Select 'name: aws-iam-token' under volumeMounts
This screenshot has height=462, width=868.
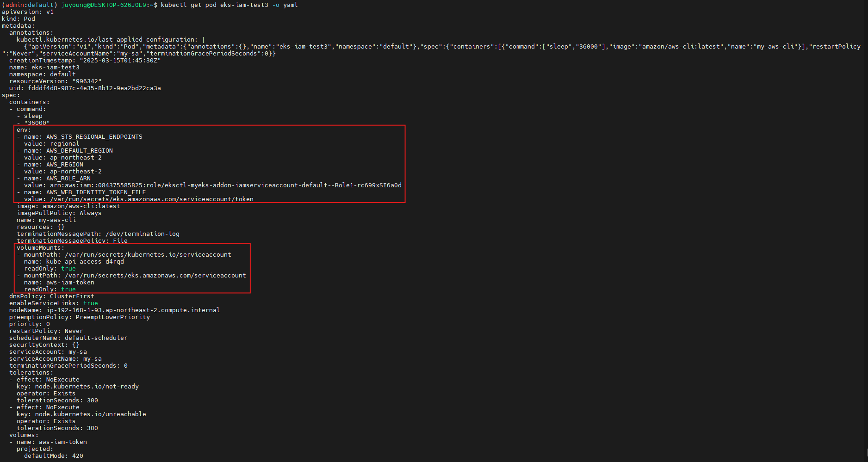[x=59, y=283]
